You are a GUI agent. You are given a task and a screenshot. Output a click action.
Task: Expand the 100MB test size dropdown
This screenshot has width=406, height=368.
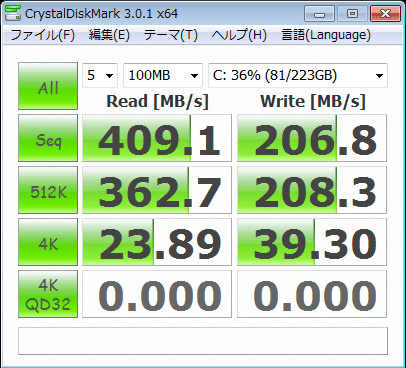coord(163,75)
